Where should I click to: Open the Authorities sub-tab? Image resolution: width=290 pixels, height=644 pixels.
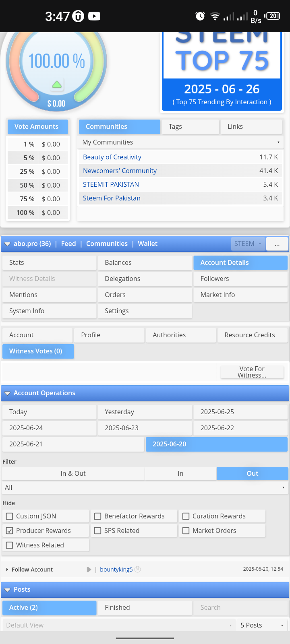point(181,335)
